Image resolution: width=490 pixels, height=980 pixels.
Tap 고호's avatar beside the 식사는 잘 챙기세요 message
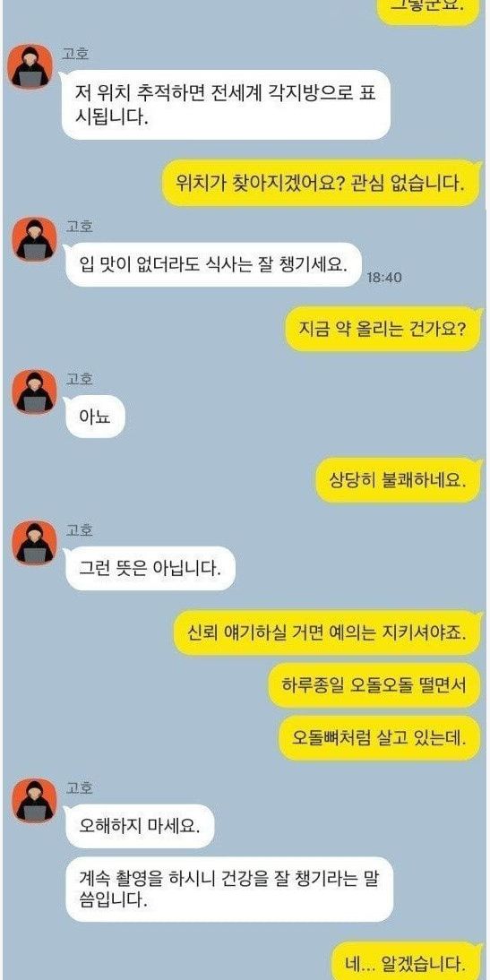coord(35,239)
